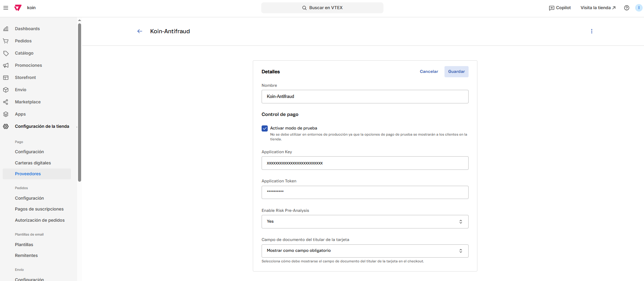Open Plantillas under email templates
644x281 pixels.
tap(24, 245)
